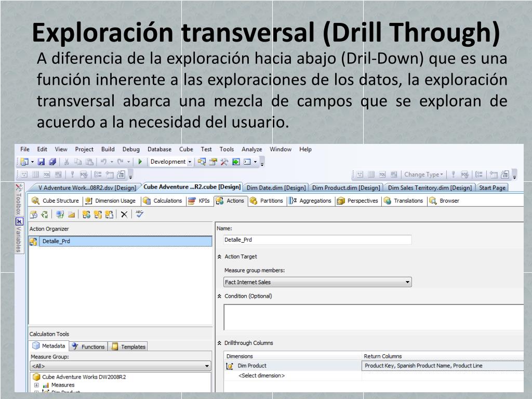Click the Save All icon
Image resolution: width=532 pixels, height=399 pixels.
[x=52, y=162]
